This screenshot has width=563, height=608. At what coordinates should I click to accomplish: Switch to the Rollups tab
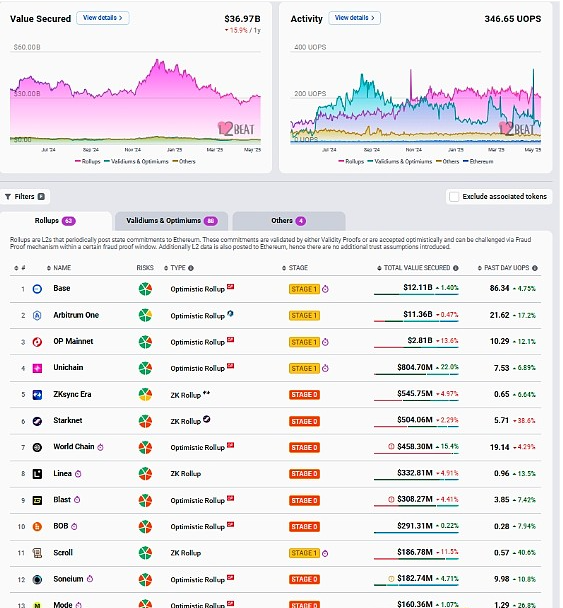click(55, 221)
